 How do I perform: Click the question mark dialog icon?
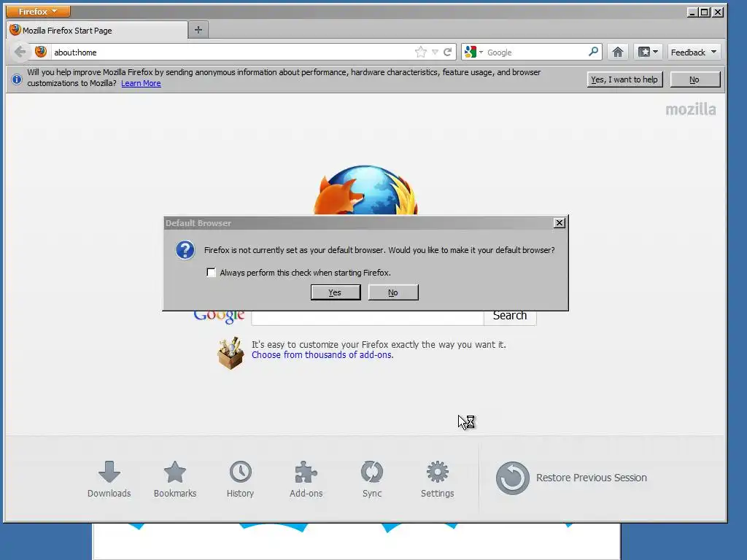point(185,250)
